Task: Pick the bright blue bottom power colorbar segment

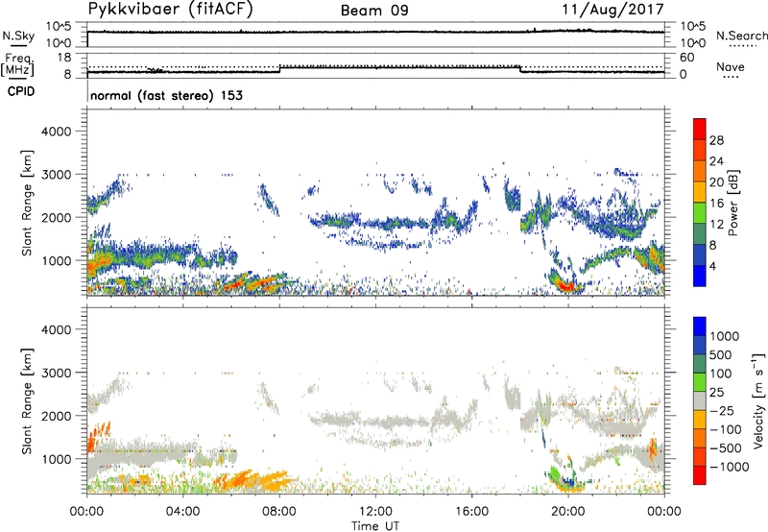Action: (700, 276)
